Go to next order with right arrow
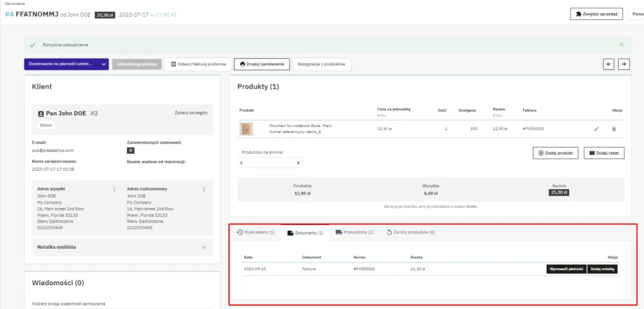Screen dimensions: 644x309 click(623, 64)
